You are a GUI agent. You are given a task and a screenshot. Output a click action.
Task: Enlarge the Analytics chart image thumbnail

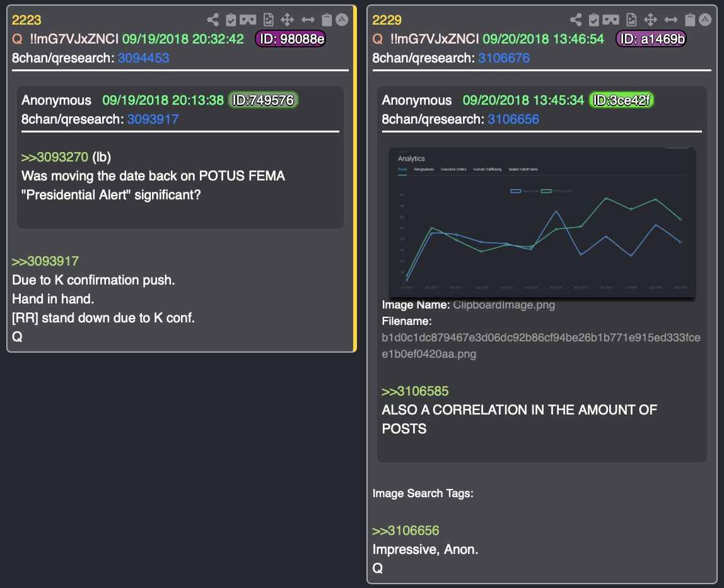(542, 223)
